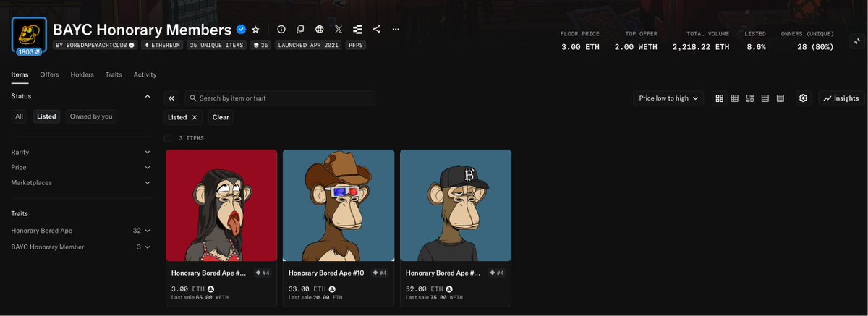The height and width of the screenshot is (316, 868).
Task: Switch to the compact table view
Action: click(x=780, y=98)
